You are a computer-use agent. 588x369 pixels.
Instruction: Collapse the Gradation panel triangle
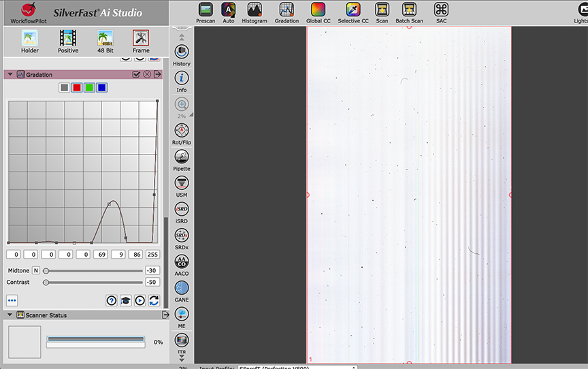(10, 74)
